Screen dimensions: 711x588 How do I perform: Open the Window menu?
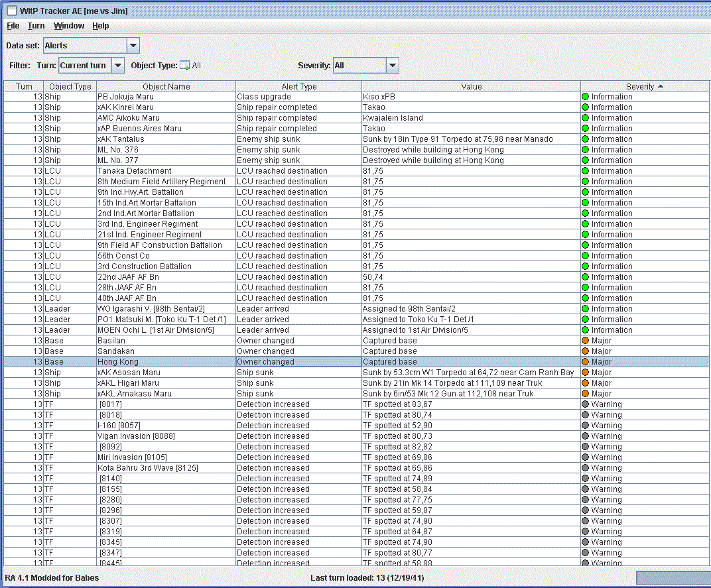click(69, 26)
